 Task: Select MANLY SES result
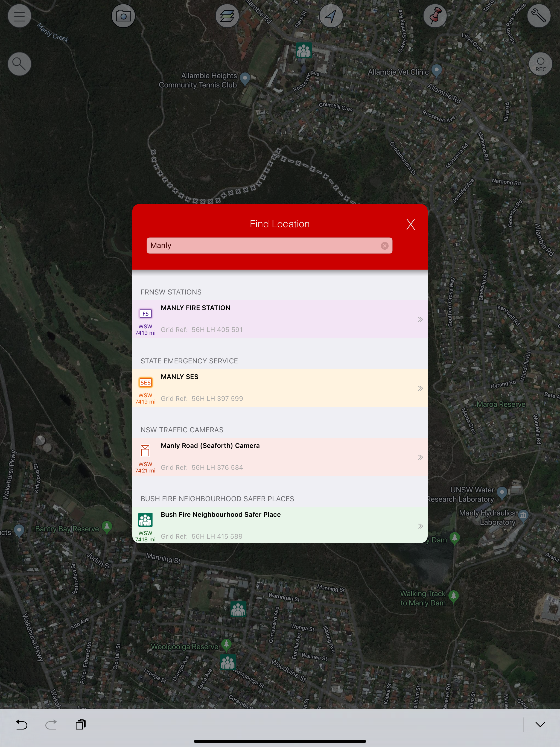[280, 388]
